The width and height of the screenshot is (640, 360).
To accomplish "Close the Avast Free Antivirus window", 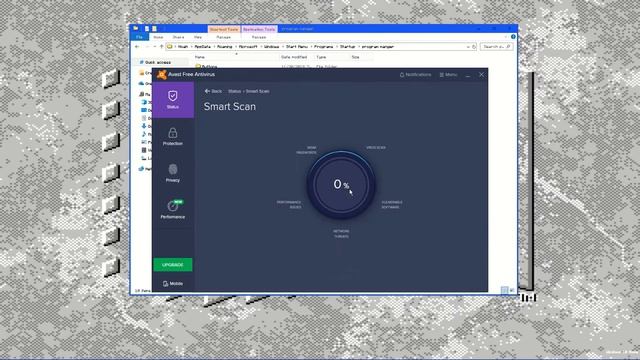I will tap(481, 75).
